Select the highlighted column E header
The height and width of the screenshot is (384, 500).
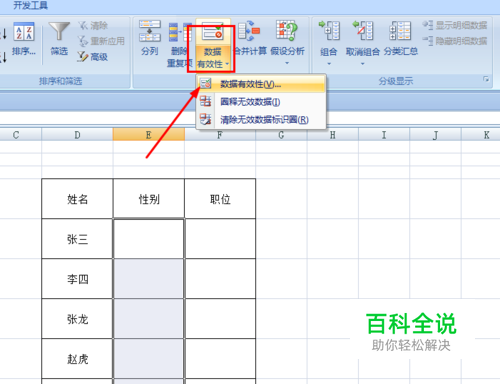coord(149,135)
